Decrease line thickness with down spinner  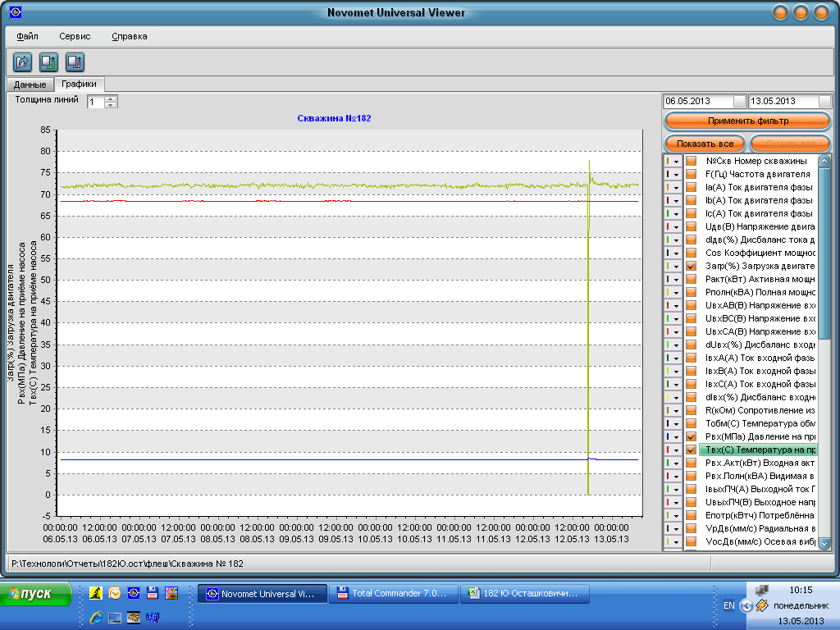point(111,105)
